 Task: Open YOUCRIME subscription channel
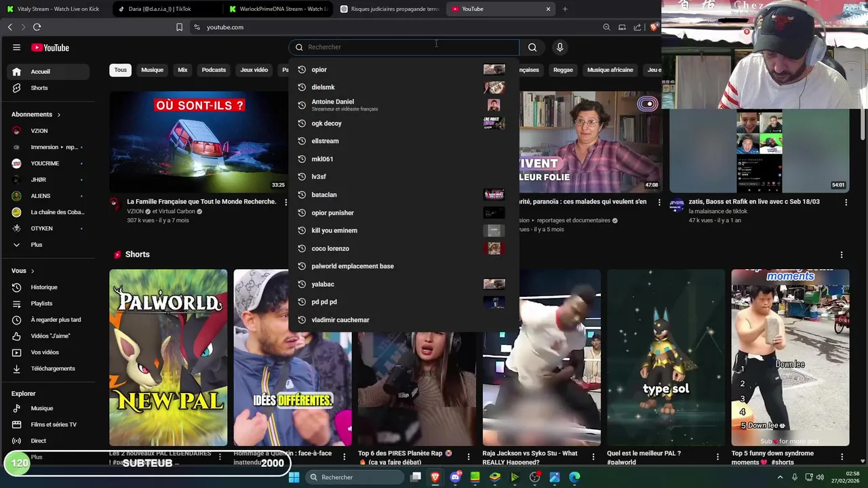pos(48,163)
